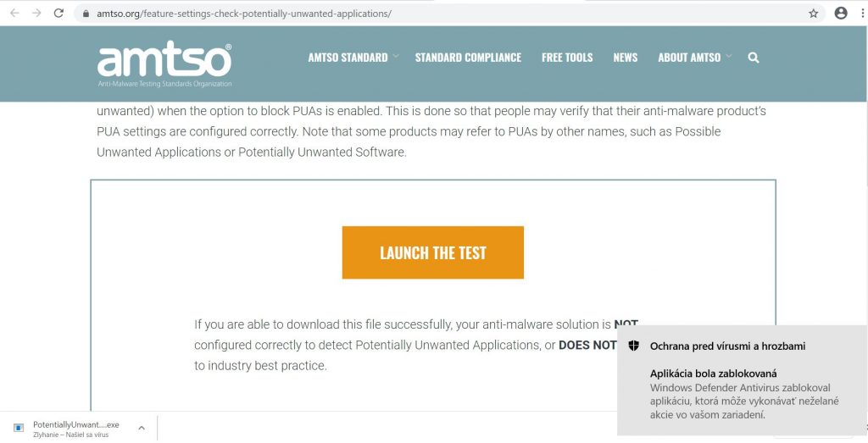
Task: Expand the ABOUT AMTSO menu chevron
Action: point(728,56)
